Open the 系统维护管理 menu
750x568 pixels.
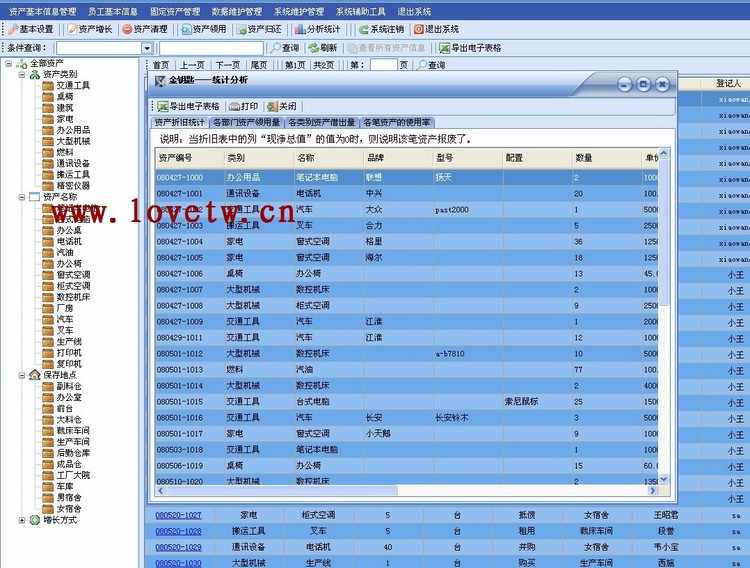[x=299, y=11]
